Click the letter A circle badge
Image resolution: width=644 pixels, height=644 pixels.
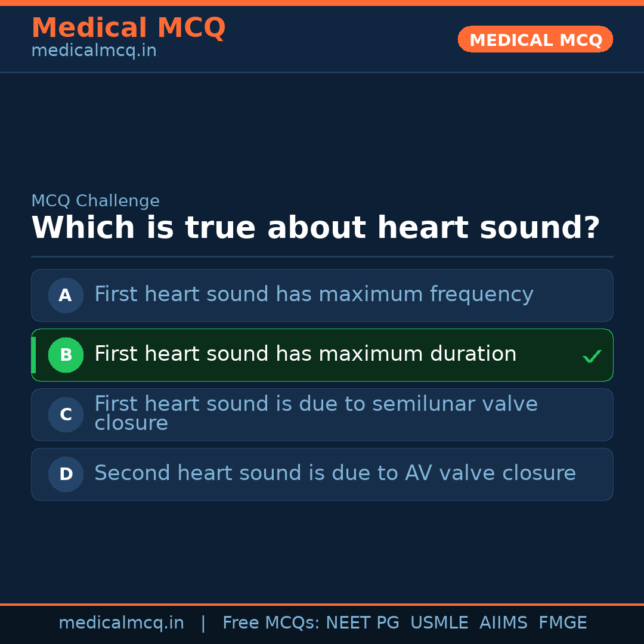point(66,295)
